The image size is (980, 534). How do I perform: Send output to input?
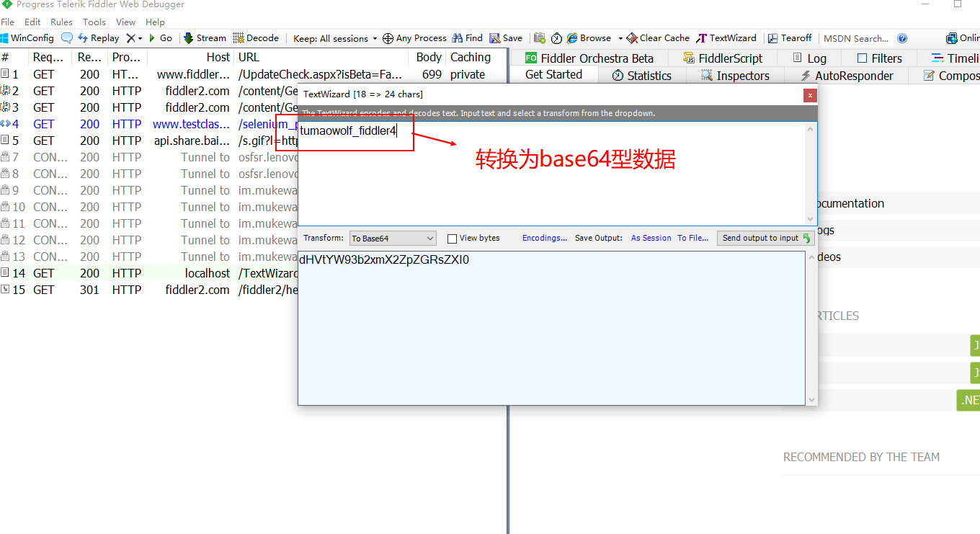pyautogui.click(x=767, y=238)
